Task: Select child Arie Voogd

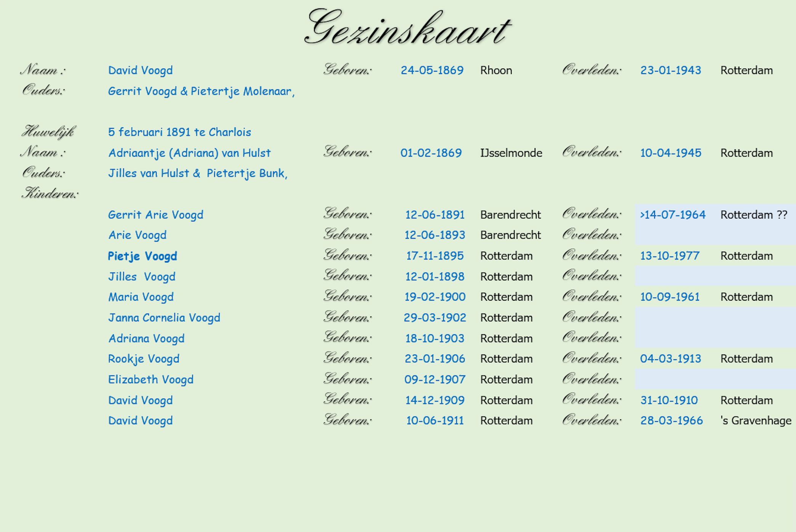Action: [137, 235]
